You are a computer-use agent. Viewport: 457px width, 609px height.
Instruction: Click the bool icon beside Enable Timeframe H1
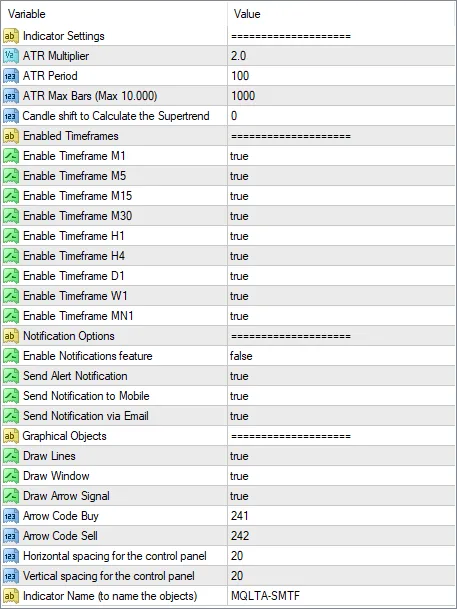point(11,236)
